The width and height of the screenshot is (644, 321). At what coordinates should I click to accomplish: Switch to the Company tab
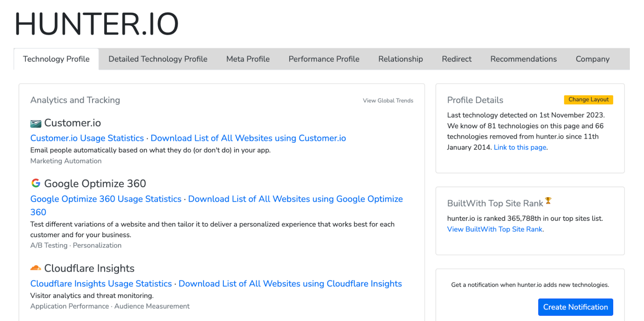pyautogui.click(x=592, y=59)
